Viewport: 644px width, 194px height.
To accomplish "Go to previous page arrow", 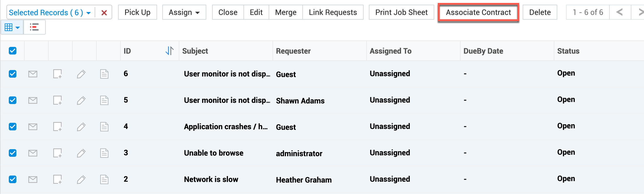I will coord(619,12).
